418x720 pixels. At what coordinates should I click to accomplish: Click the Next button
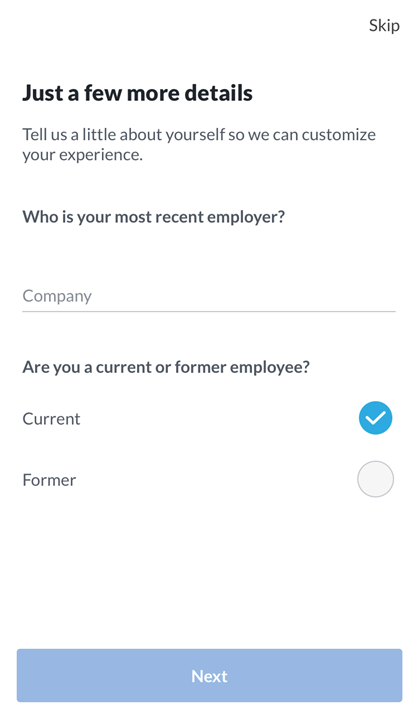(209, 675)
